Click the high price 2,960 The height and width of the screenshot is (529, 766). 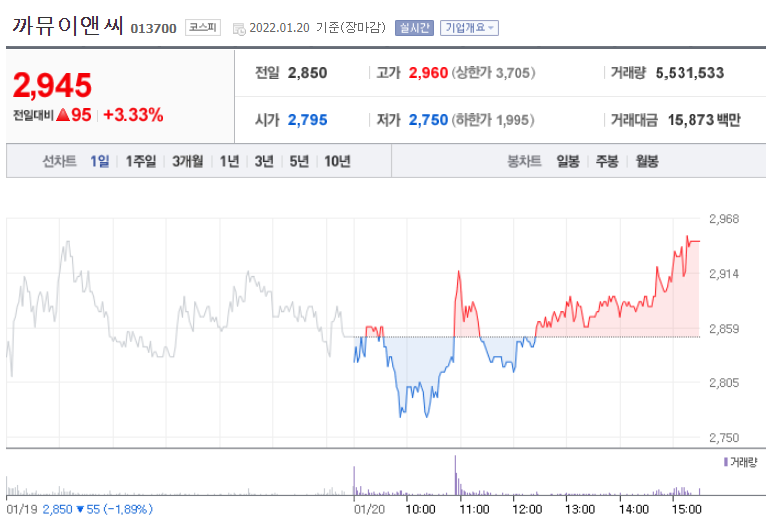click(428, 73)
